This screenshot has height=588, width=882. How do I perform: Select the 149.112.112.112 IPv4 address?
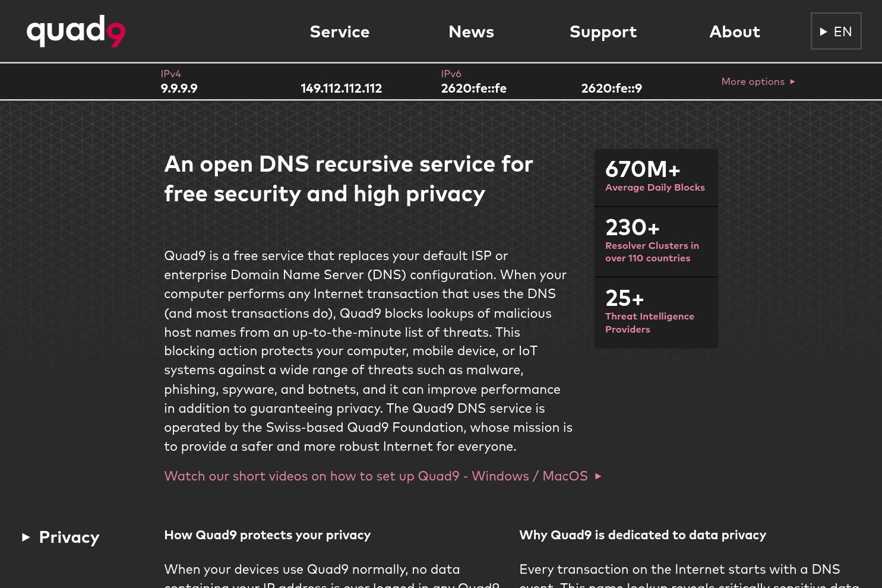341,88
